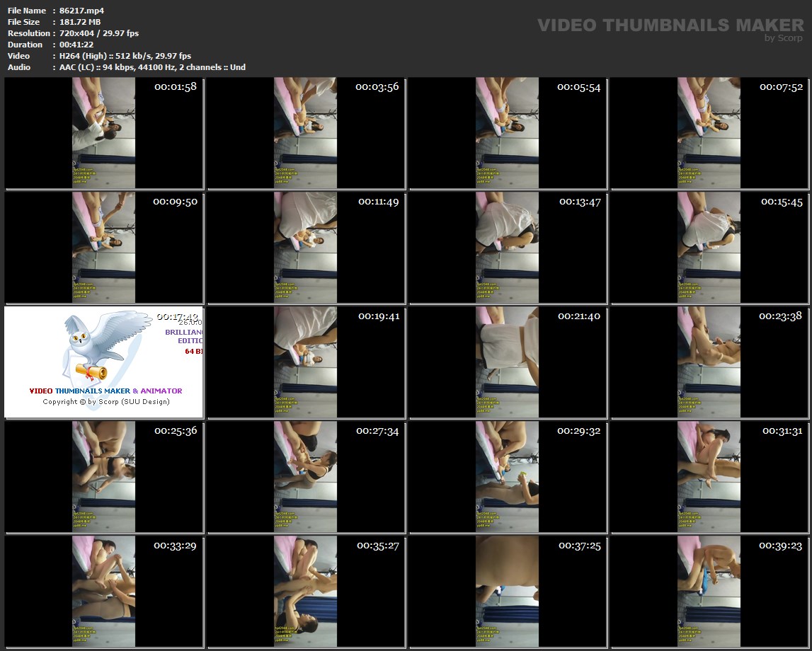The width and height of the screenshot is (812, 651).
Task: Click the Video Thumbnails Maker watermark title
Action: (670, 25)
